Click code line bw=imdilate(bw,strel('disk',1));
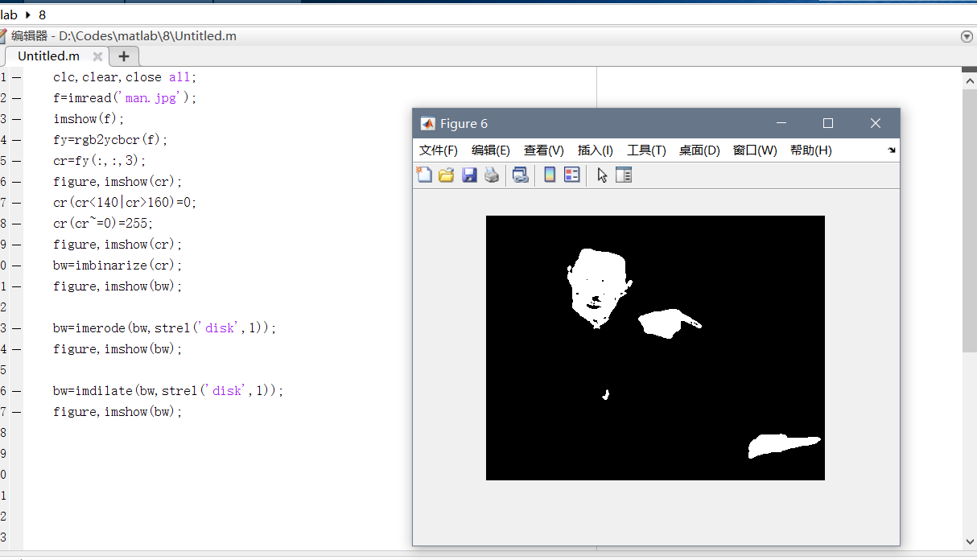Viewport: 977px width, 560px height. click(x=168, y=391)
